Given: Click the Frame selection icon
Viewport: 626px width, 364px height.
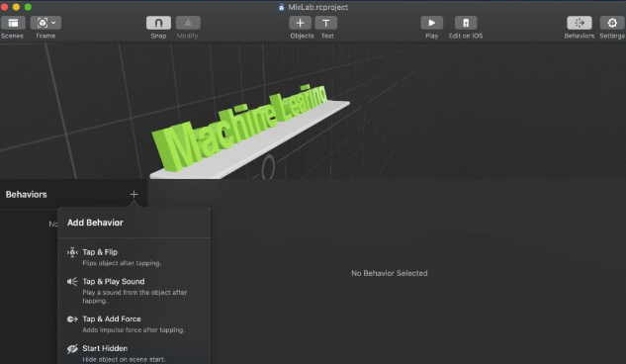Looking at the screenshot, I should click(x=43, y=23).
